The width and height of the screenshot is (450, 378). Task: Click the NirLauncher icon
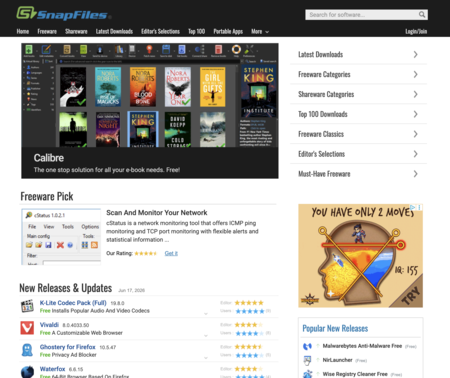[x=307, y=360]
